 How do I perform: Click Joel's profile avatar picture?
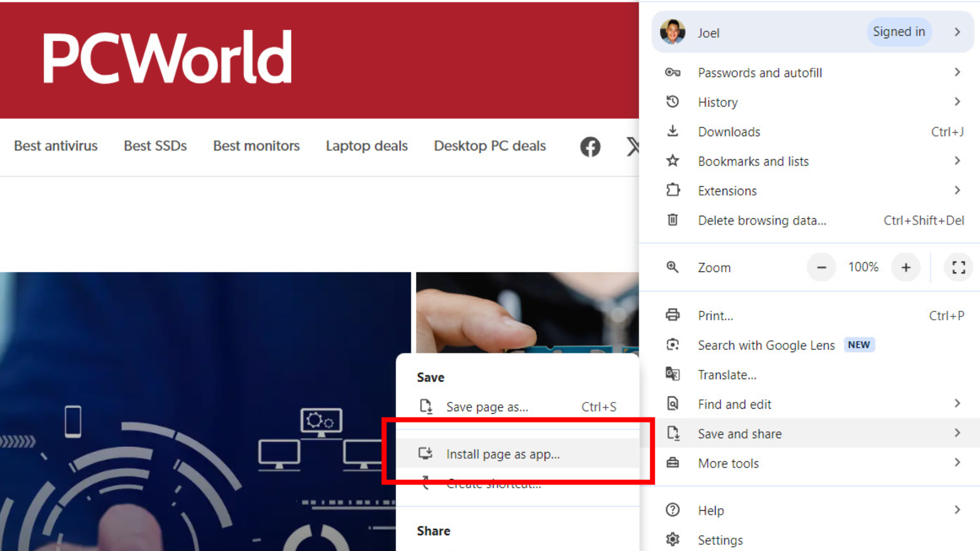point(673,32)
